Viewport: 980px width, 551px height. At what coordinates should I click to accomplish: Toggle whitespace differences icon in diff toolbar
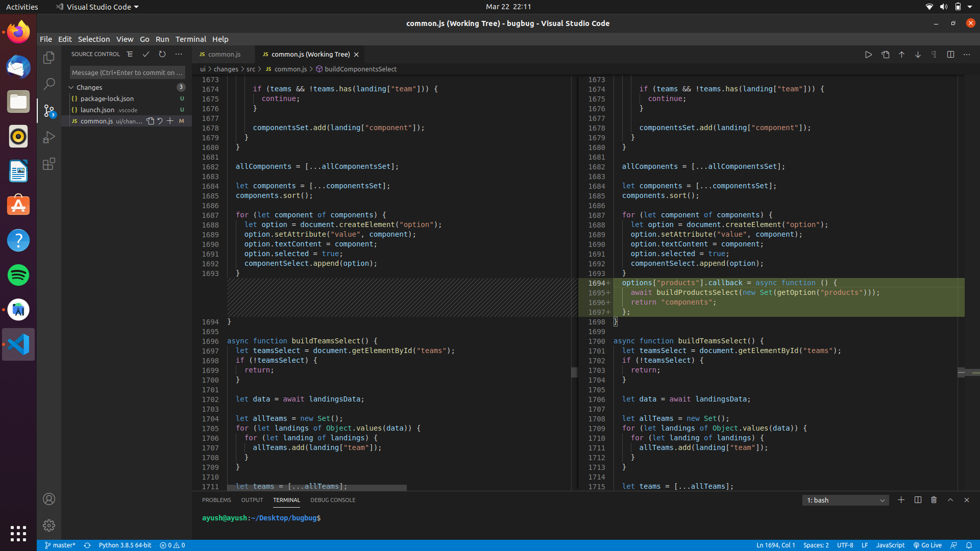coord(934,55)
